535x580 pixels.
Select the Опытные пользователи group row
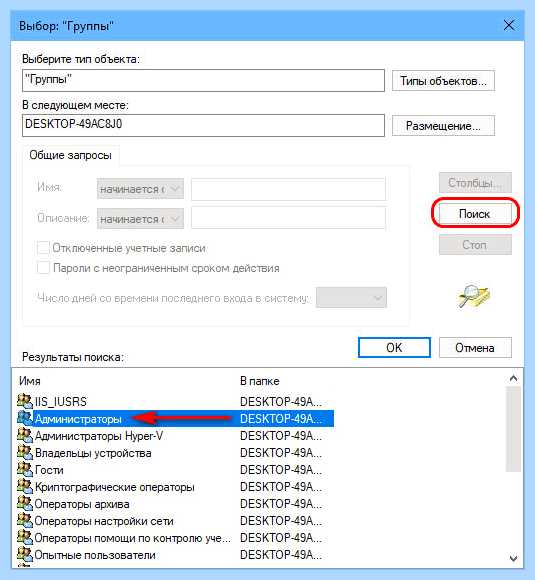click(x=175, y=555)
